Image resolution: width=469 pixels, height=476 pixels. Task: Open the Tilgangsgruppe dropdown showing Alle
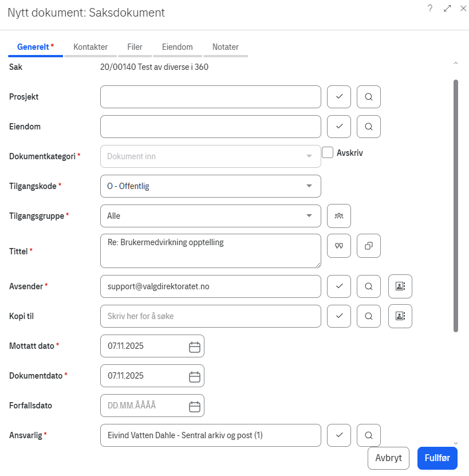coord(309,216)
